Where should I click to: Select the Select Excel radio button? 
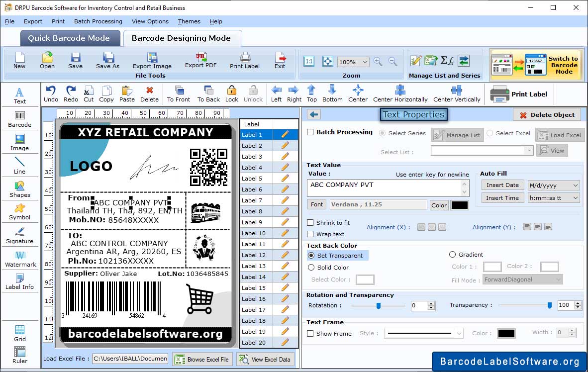490,133
